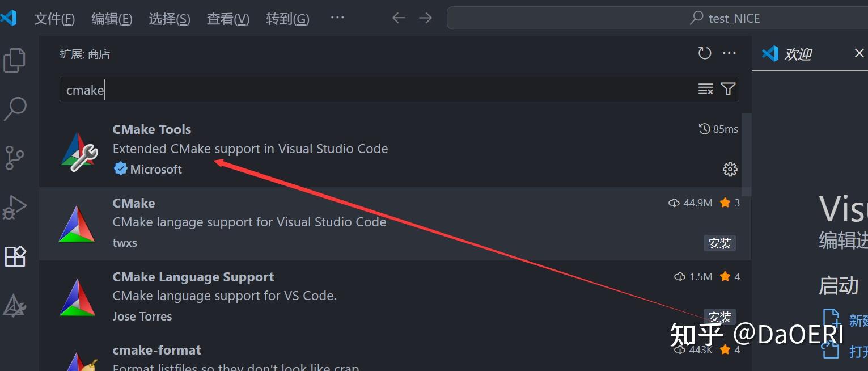The height and width of the screenshot is (371, 868).
Task: Open CMake Tools extension manage gear
Action: click(x=730, y=168)
